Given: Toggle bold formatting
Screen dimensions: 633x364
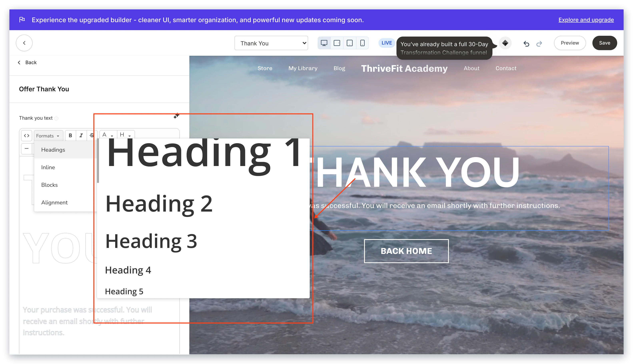Looking at the screenshot, I should click(70, 135).
